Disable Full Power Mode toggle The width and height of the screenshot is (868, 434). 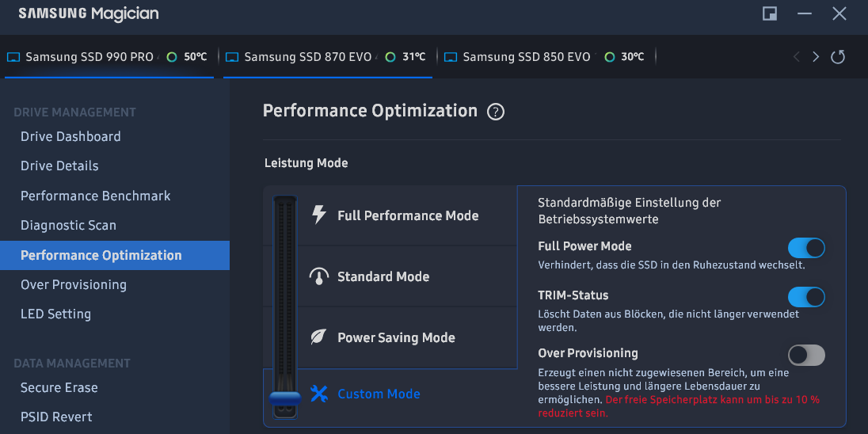point(806,248)
